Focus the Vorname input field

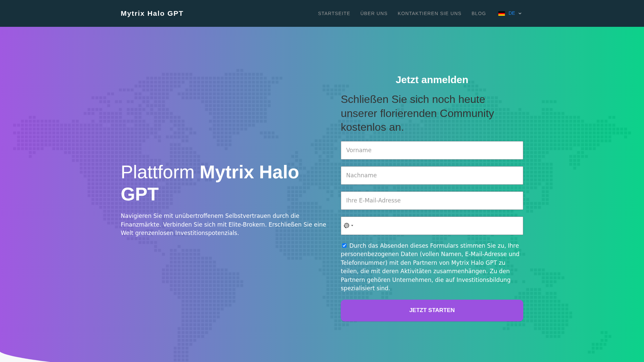click(432, 150)
